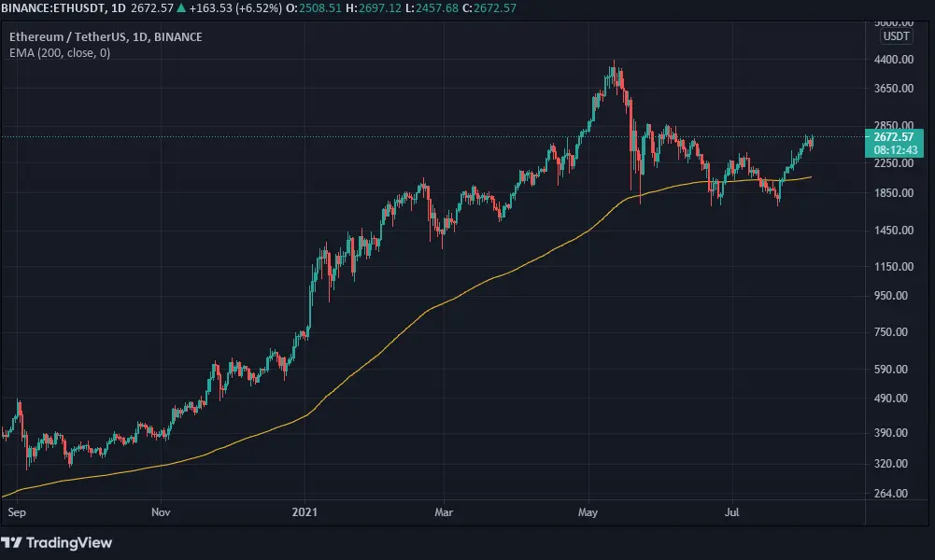
Task: Click the May label on time axis
Action: click(x=588, y=512)
